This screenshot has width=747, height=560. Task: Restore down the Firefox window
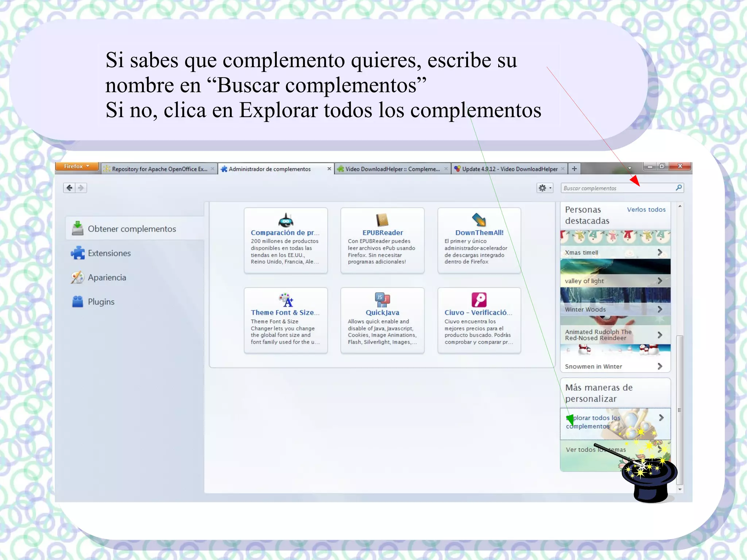pyautogui.click(x=662, y=166)
